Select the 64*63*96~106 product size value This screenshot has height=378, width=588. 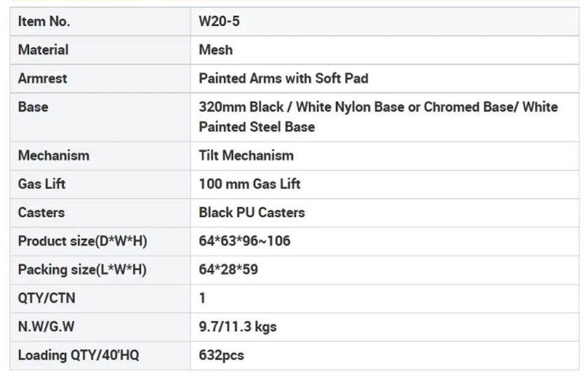[245, 241]
